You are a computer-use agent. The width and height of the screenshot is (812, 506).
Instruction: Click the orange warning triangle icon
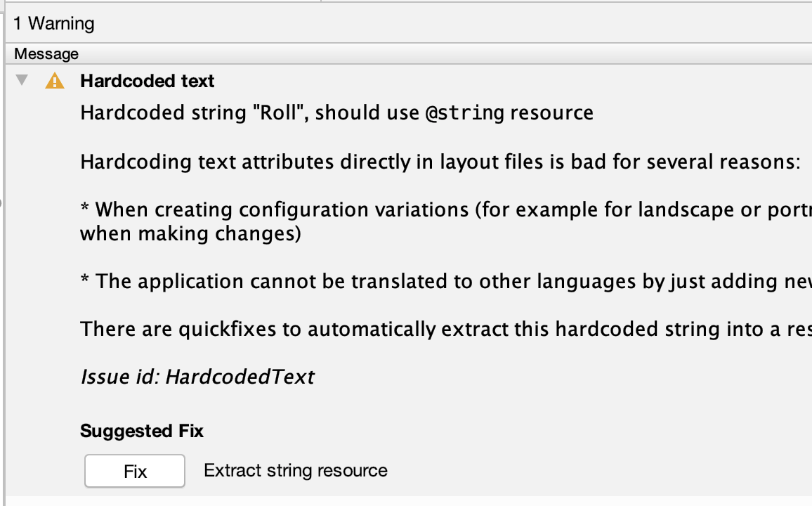[x=55, y=82]
